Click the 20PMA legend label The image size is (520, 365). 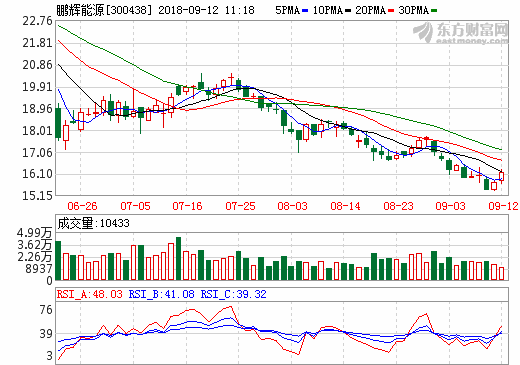click(x=371, y=10)
